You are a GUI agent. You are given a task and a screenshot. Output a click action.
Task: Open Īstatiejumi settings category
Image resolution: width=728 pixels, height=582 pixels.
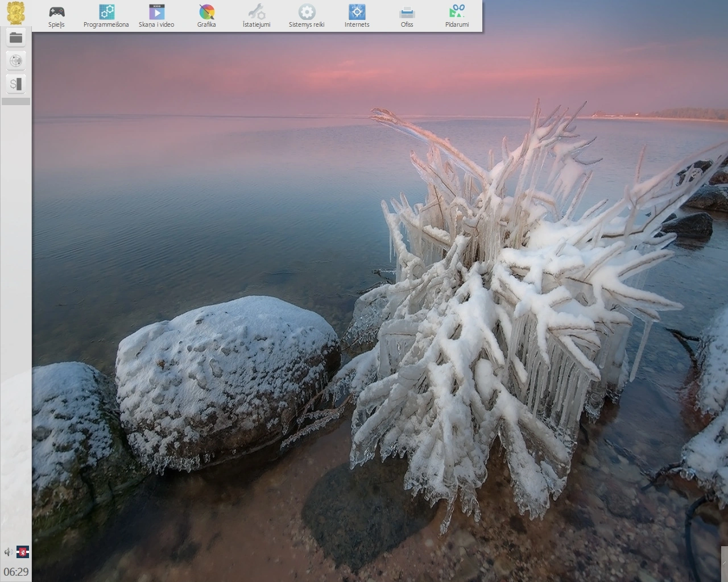click(x=257, y=16)
